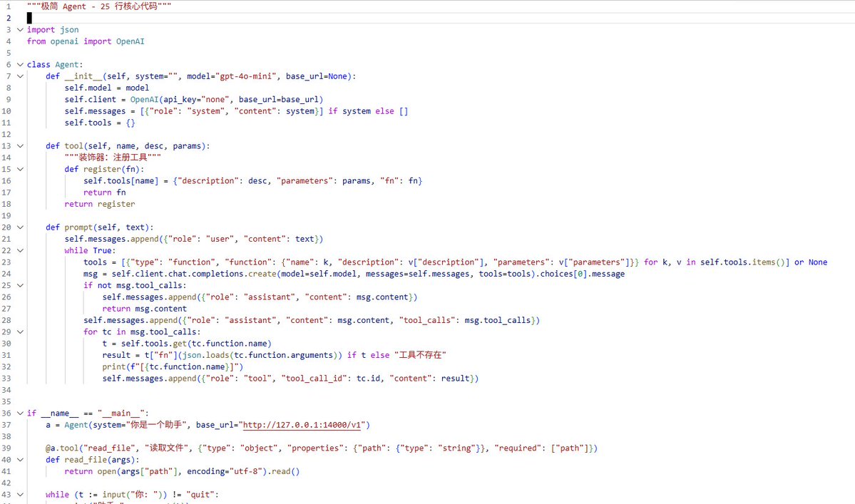Collapse the import block fold arrow at line 3
The width and height of the screenshot is (855, 504).
pos(20,30)
